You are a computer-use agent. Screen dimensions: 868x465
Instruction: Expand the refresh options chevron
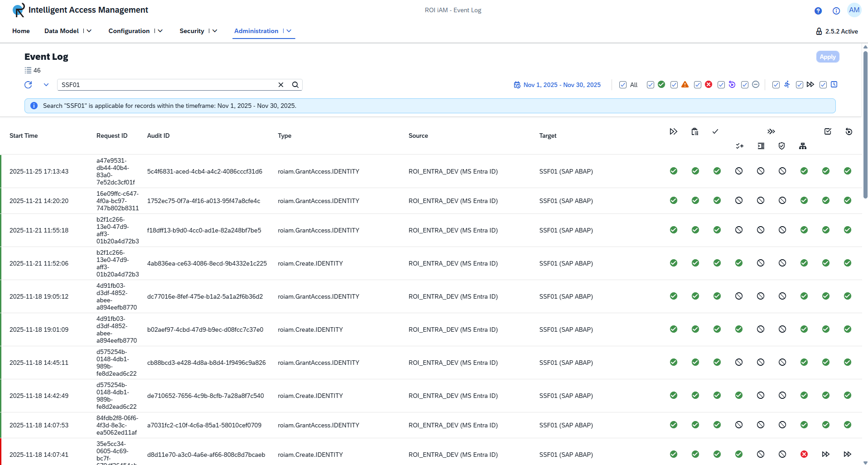click(46, 85)
